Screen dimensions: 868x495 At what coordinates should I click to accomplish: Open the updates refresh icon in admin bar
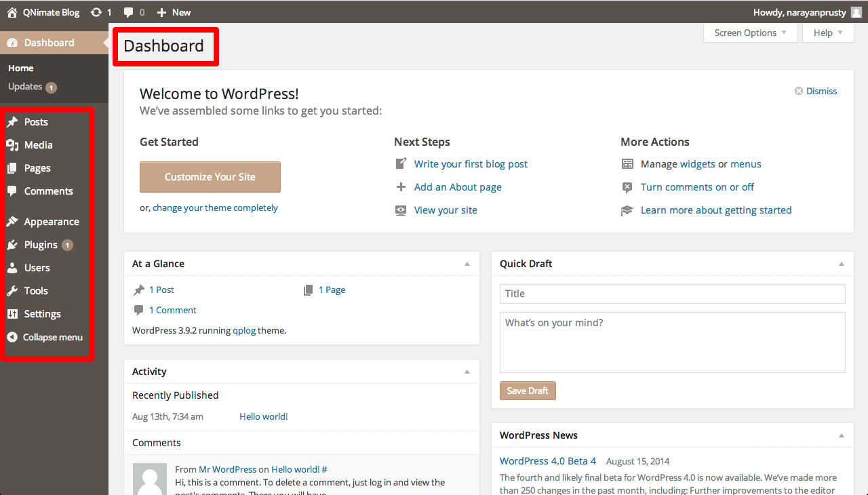click(x=96, y=12)
